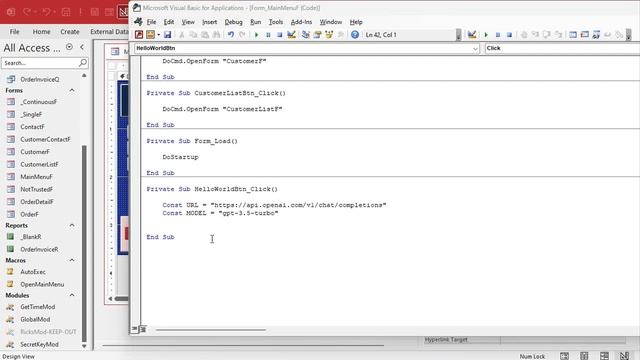The image size is (640, 360).
Task: Open the Run menu in the VBA editor
Action: pos(256,22)
